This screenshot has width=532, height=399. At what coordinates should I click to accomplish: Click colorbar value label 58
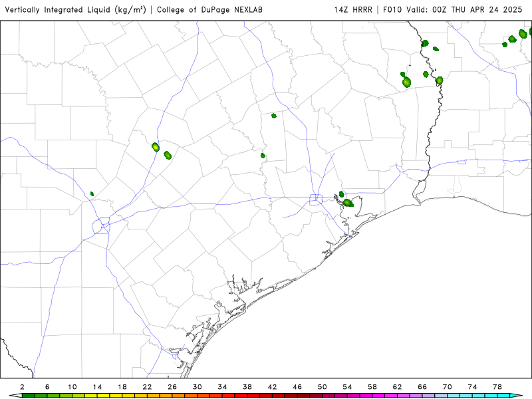coord(372,387)
